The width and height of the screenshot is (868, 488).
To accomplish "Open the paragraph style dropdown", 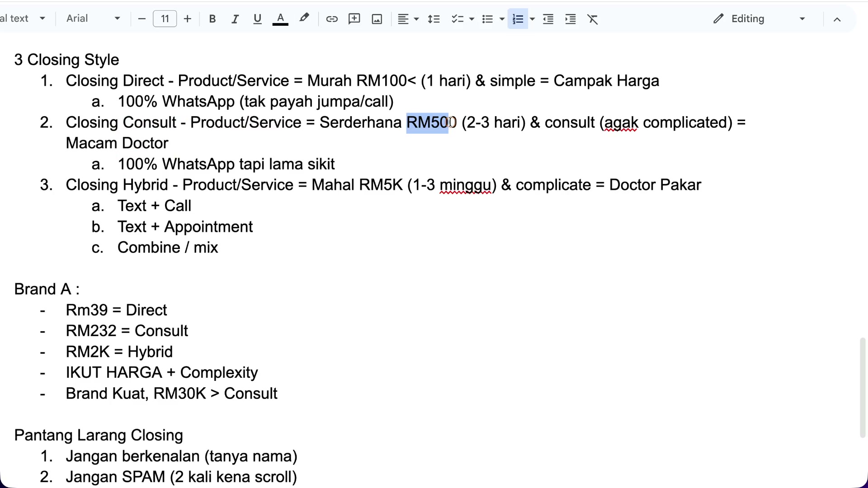I will click(x=24, y=19).
